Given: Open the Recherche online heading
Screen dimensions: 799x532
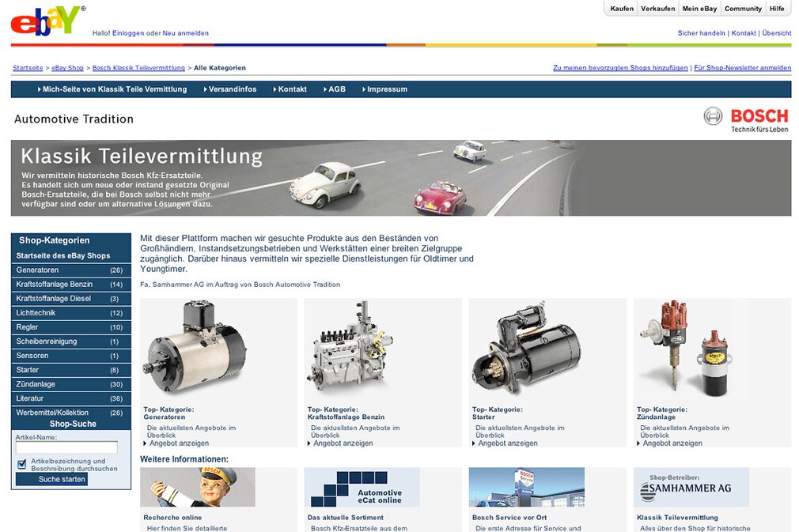Looking at the screenshot, I should pyautogui.click(x=172, y=517).
